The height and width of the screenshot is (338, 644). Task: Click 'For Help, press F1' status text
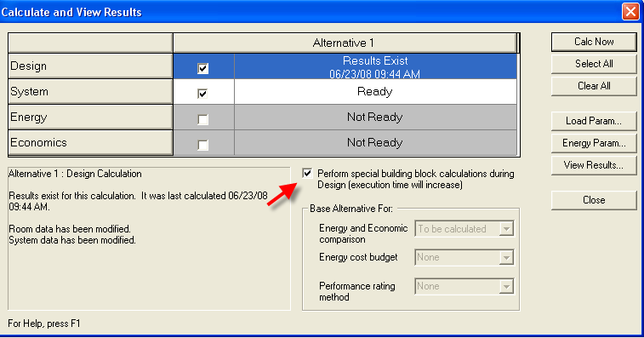pos(44,324)
